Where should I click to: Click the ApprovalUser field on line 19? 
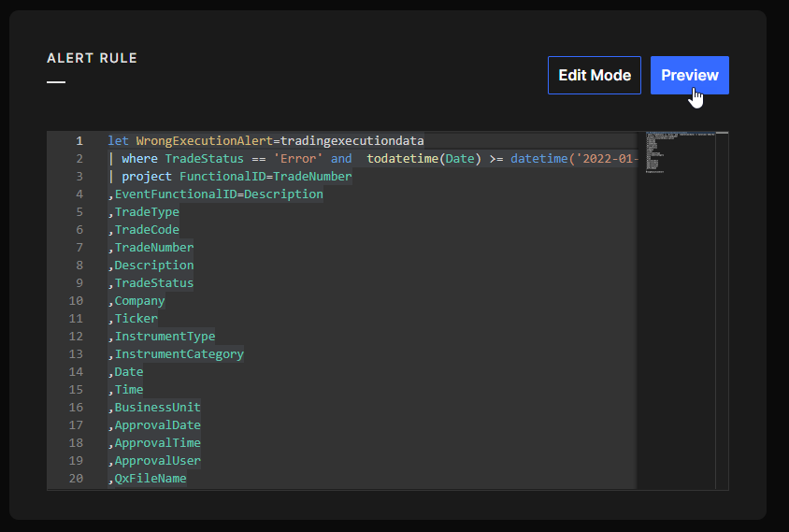pyautogui.click(x=157, y=461)
